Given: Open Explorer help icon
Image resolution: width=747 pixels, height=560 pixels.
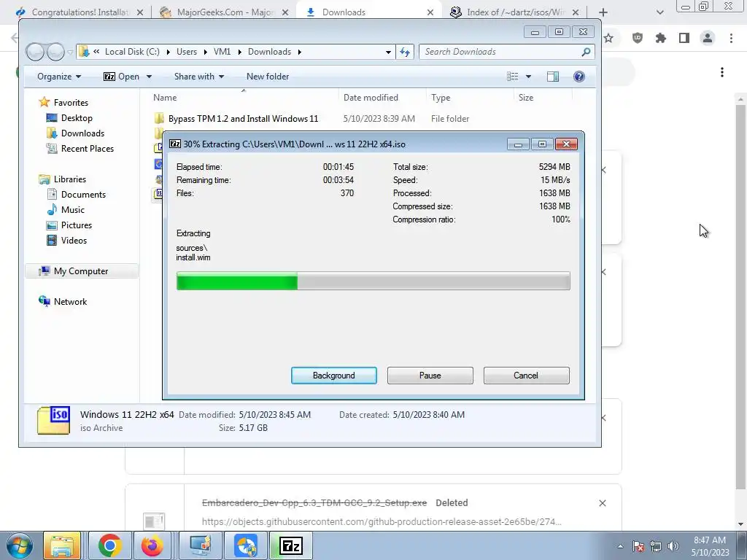Looking at the screenshot, I should [578, 77].
